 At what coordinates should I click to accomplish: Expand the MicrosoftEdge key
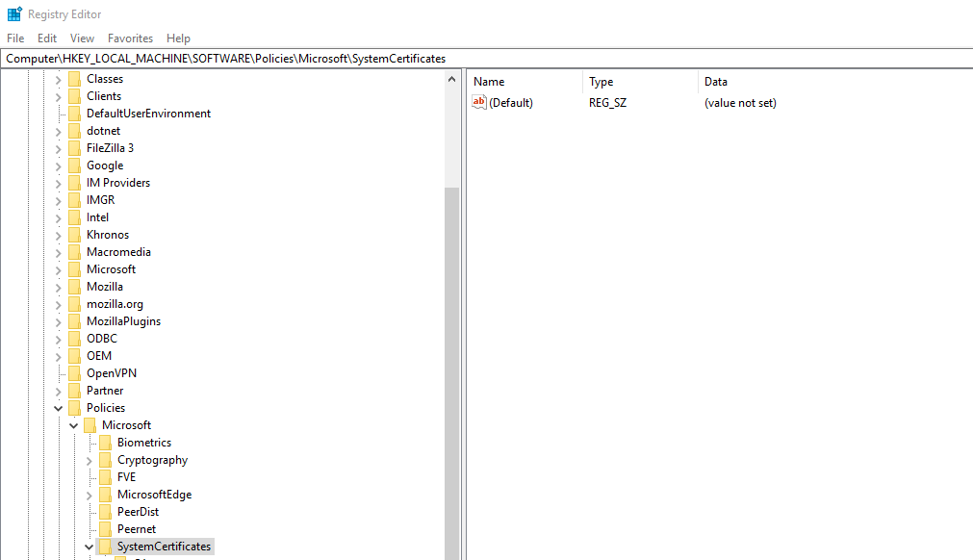coord(90,496)
